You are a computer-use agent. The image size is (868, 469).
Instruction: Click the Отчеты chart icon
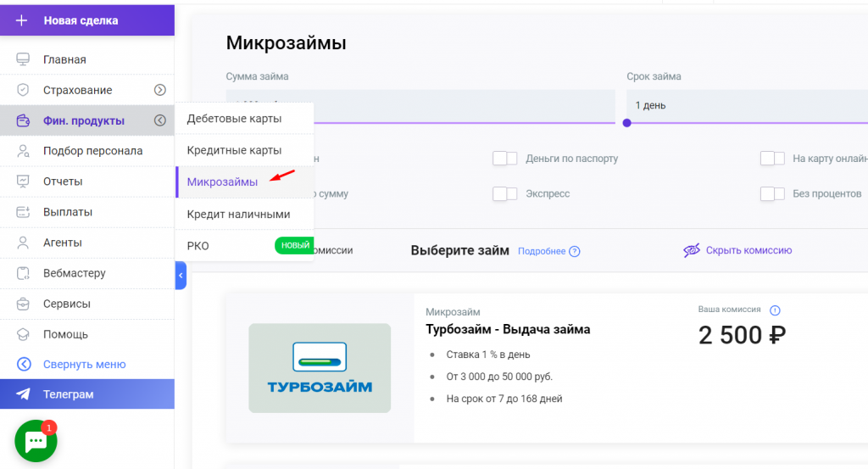click(23, 181)
